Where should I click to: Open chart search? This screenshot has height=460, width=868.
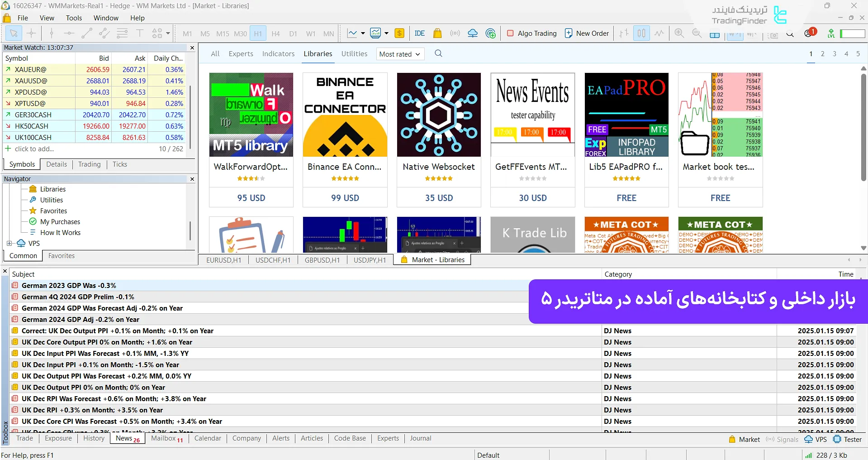[x=790, y=34]
